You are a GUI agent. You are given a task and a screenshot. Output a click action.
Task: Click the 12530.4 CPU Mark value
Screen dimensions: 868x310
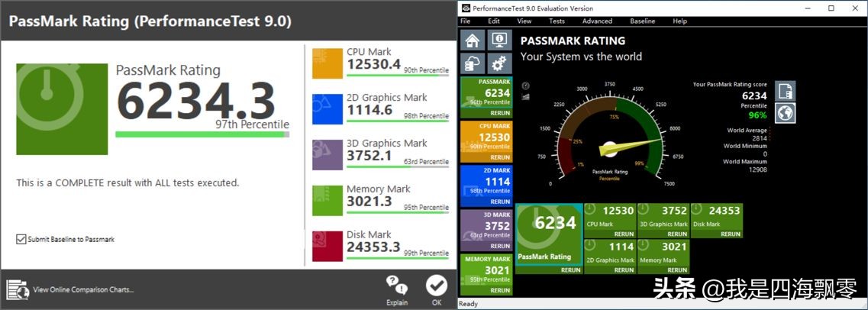(373, 64)
